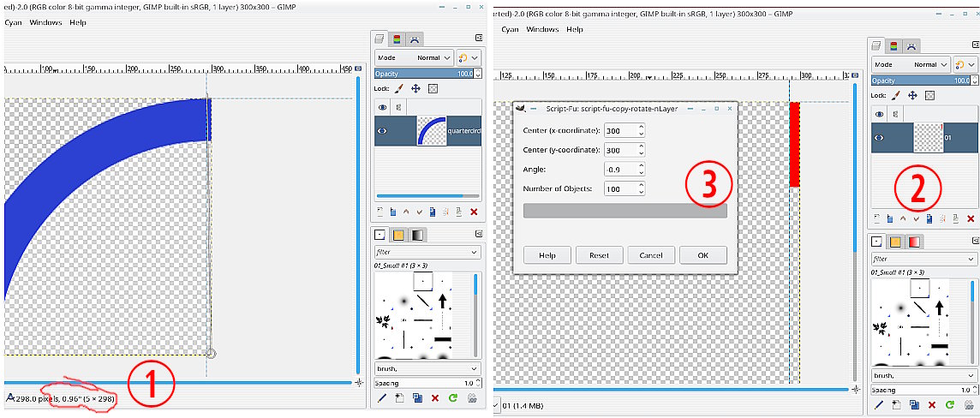The height and width of the screenshot is (418, 980).
Task: Open the Brushes tab in left window
Action: pos(380,235)
